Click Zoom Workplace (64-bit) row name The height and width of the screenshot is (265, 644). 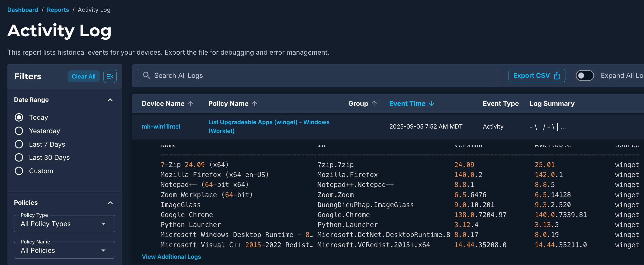click(x=206, y=195)
